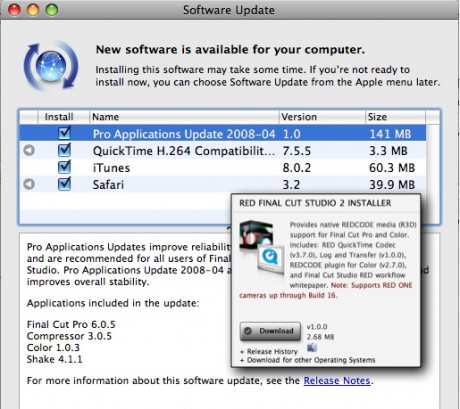Select the Pro Applications Update 2008-04 row

click(x=223, y=133)
